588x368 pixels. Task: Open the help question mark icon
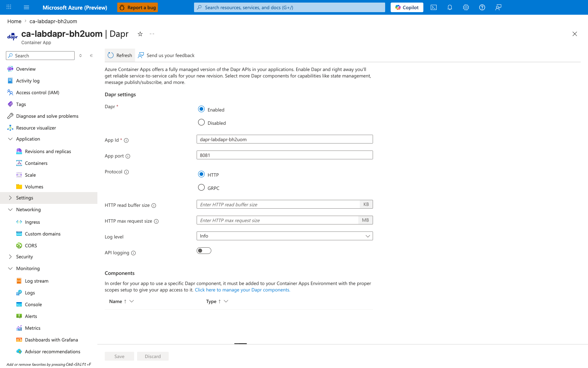point(482,7)
